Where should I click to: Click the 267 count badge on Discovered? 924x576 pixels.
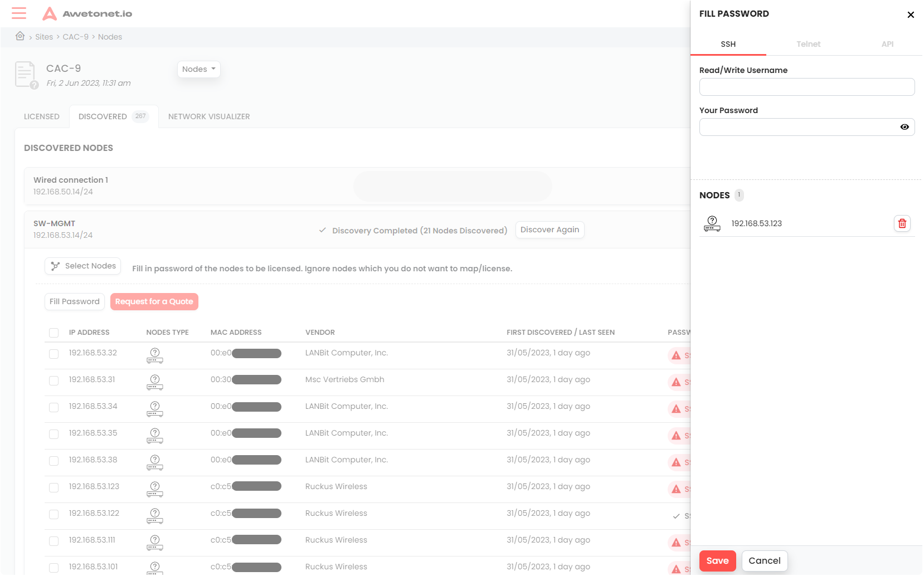[x=140, y=116]
